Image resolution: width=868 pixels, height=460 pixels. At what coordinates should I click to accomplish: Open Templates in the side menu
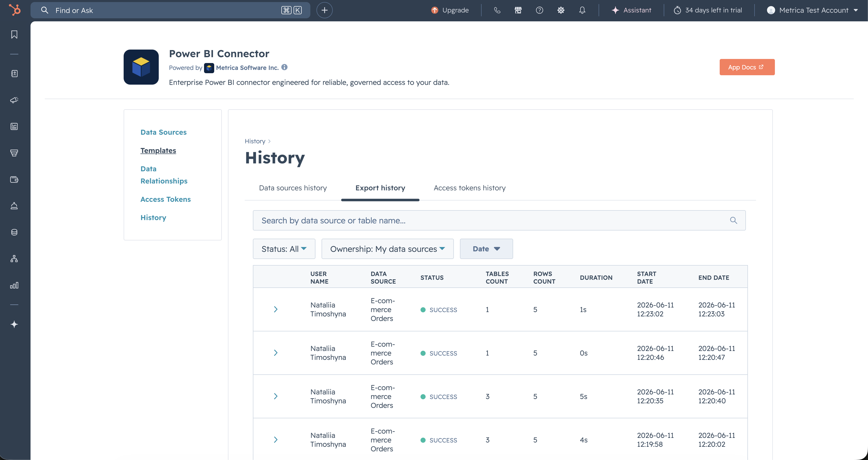pos(158,150)
